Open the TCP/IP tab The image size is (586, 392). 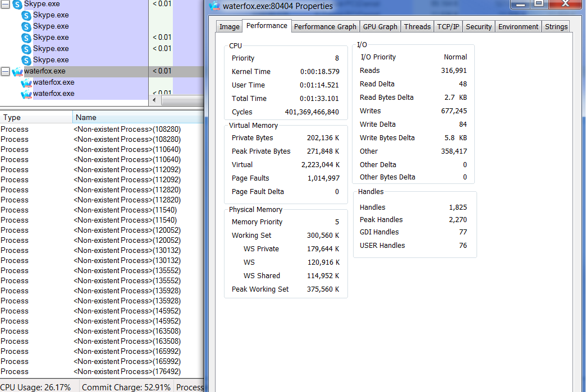pyautogui.click(x=448, y=26)
